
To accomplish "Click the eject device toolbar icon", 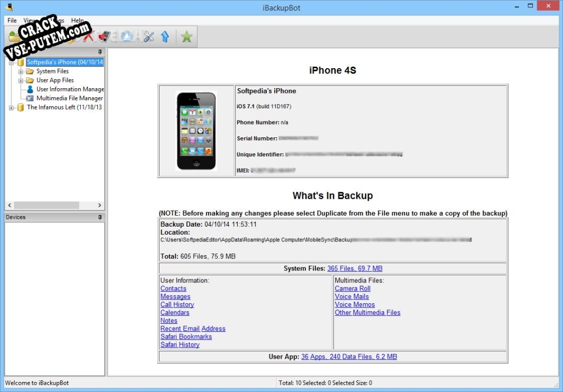I will pos(127,36).
